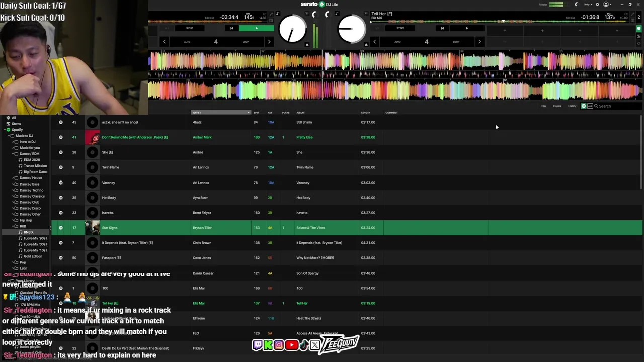Toggle the ALL search filter
The width and height of the screenshot is (644, 362).
590,106
